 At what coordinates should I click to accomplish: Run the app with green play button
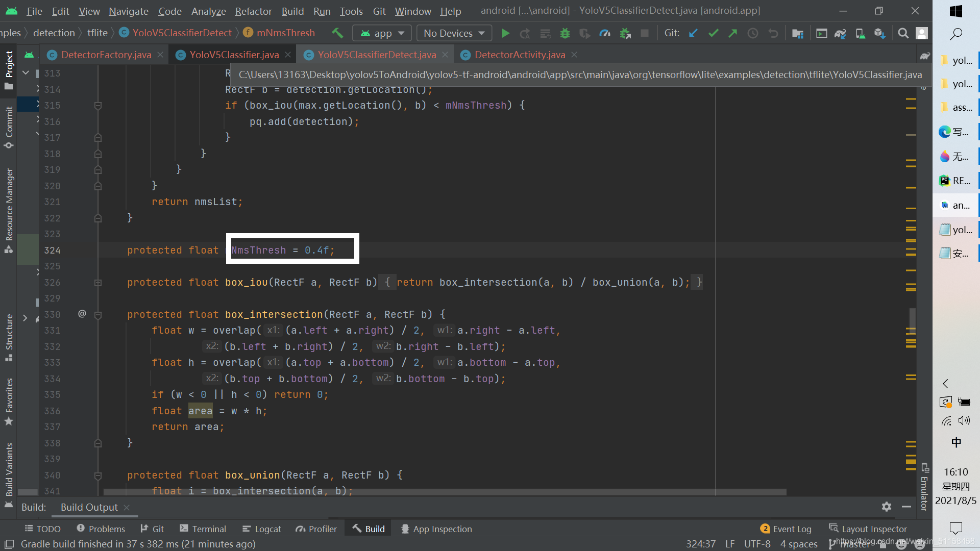[x=505, y=33]
